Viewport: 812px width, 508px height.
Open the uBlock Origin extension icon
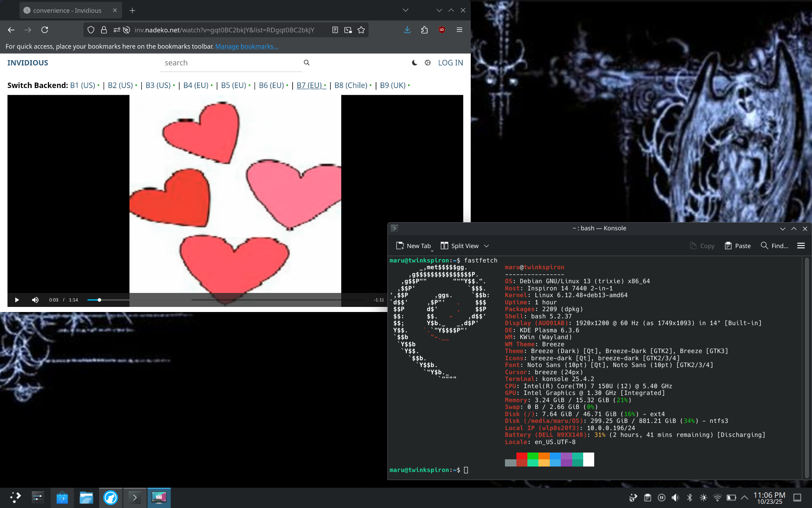point(442,30)
